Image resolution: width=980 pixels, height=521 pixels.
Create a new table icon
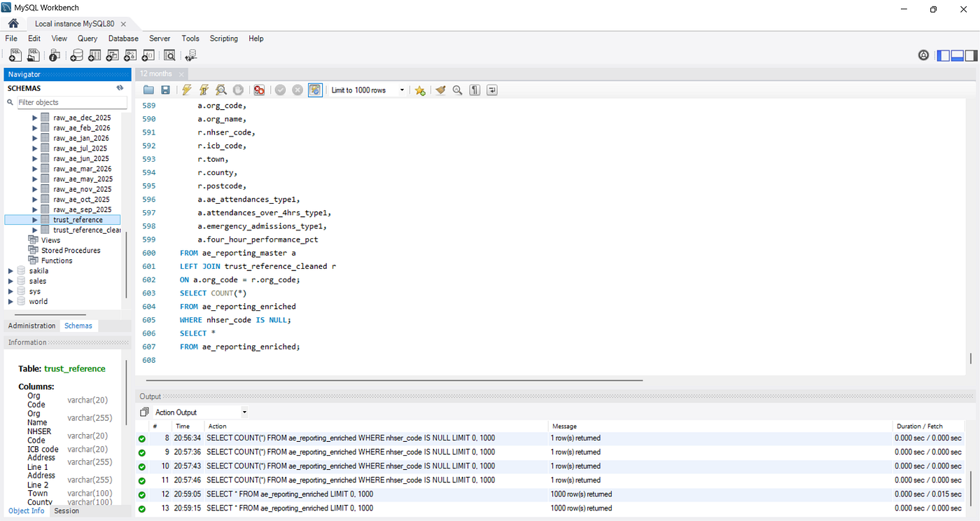point(94,55)
